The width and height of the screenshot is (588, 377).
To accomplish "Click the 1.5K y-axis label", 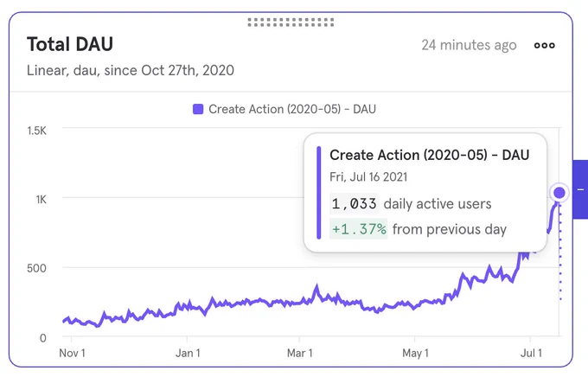I will 36,131.
